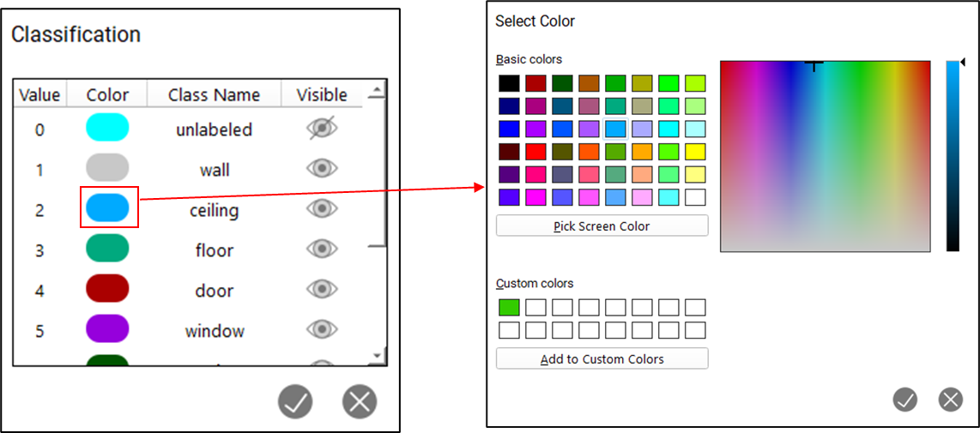
Task: Click the blue luminance slider bar
Action: [x=953, y=155]
